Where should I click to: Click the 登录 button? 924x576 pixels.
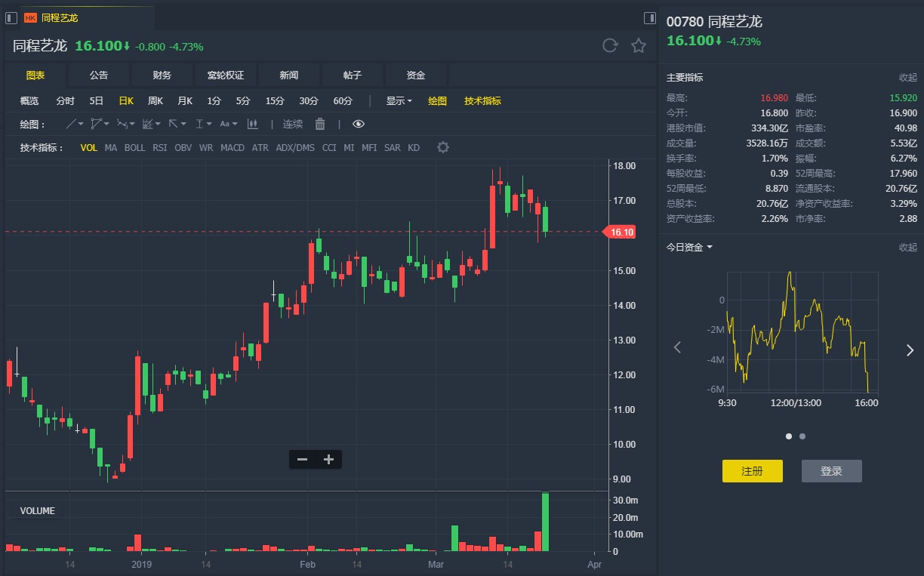831,471
